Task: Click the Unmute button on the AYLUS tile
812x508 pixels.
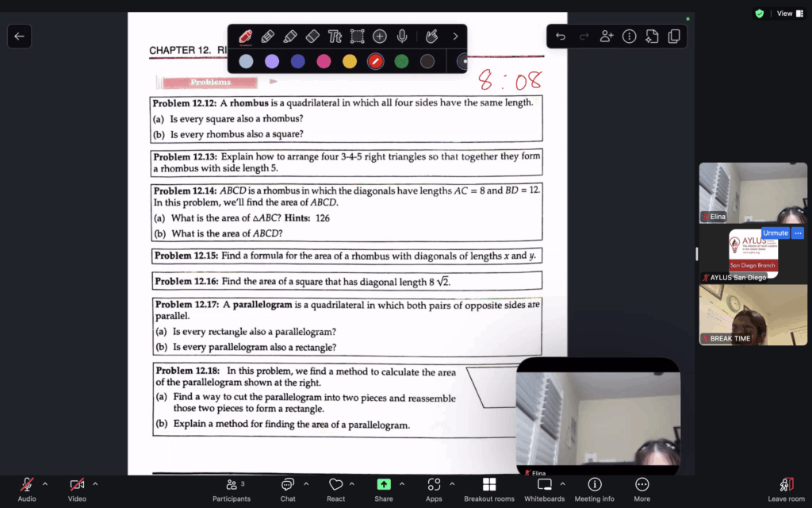Action: [775, 233]
